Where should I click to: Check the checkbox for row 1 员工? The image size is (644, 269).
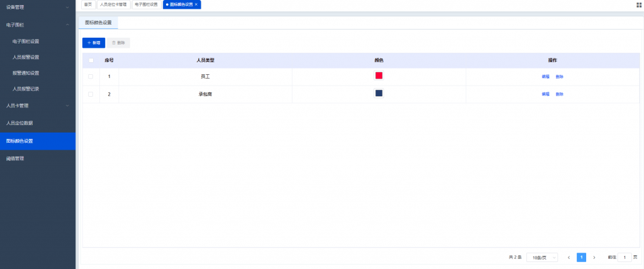click(91, 77)
